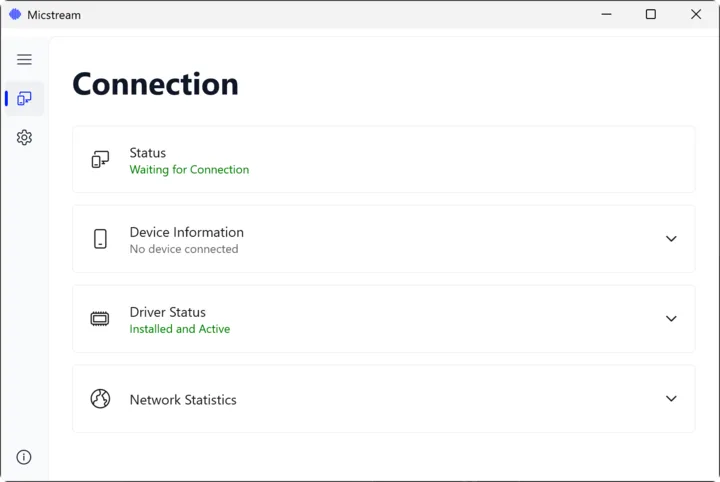
Task: Click the Device Information title
Action: 186,232
